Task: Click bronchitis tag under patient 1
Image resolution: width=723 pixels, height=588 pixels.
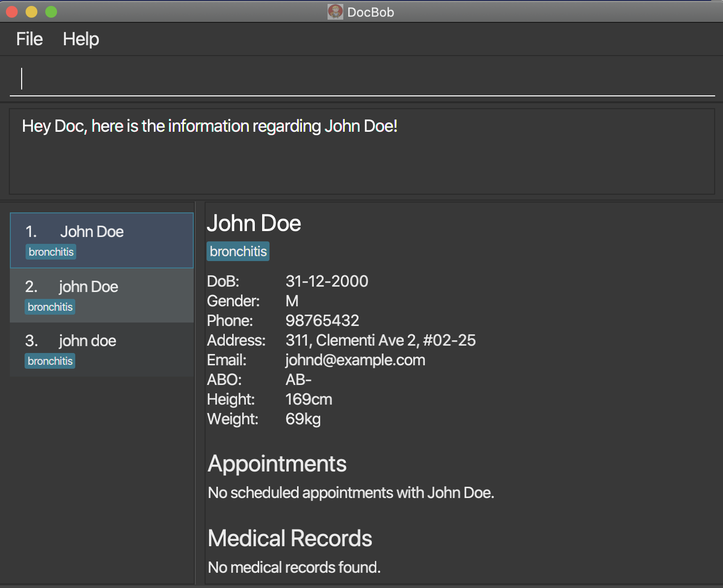Action: (x=51, y=252)
